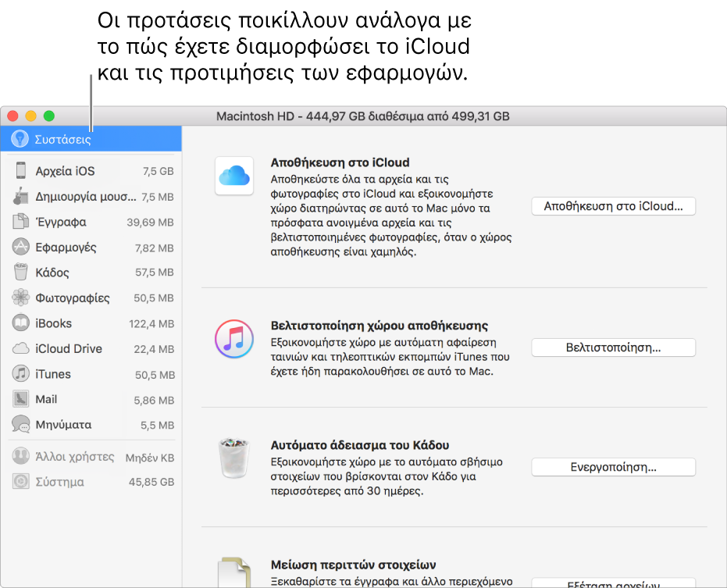Viewport: 727px width, 588px height.
Task: Click the yellow minimize window button
Action: click(x=30, y=116)
